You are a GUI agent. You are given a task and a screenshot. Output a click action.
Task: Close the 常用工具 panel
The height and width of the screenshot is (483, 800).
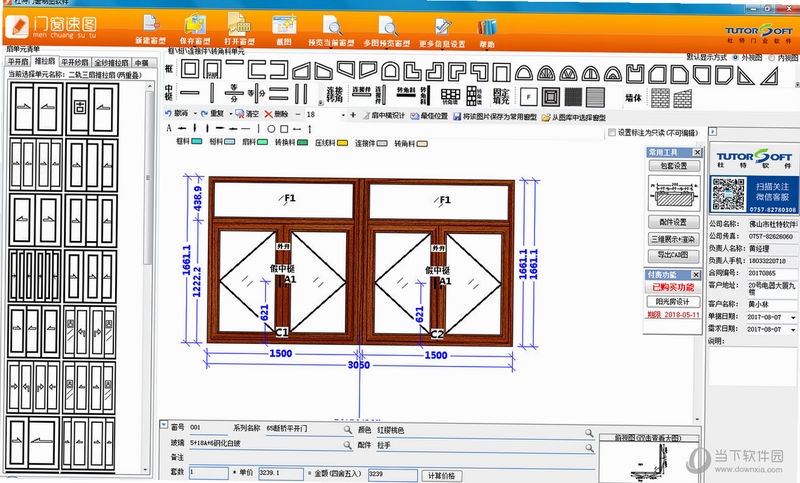pyautogui.click(x=696, y=152)
